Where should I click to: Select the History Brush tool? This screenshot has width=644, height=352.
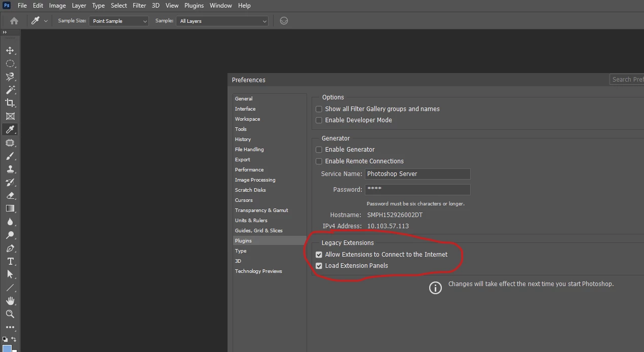click(10, 183)
